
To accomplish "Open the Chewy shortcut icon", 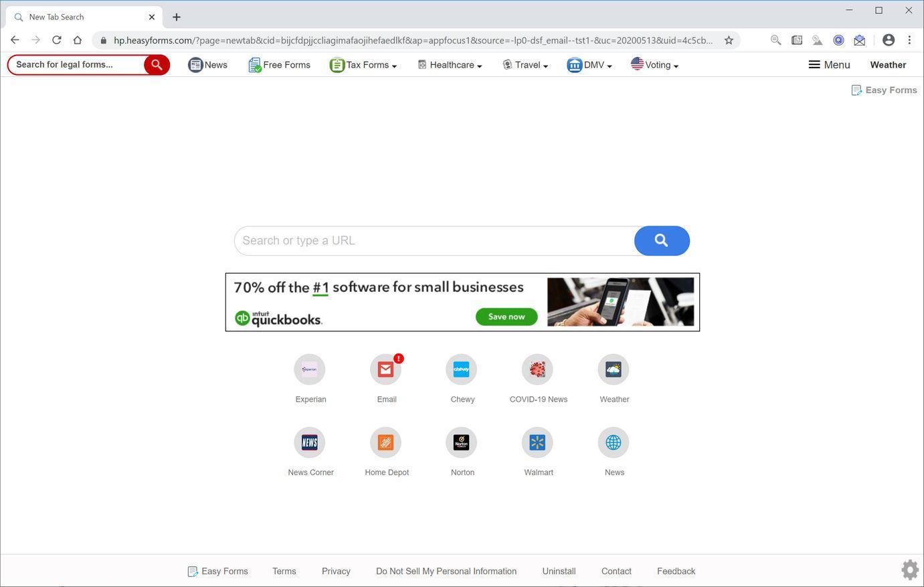I will (462, 369).
